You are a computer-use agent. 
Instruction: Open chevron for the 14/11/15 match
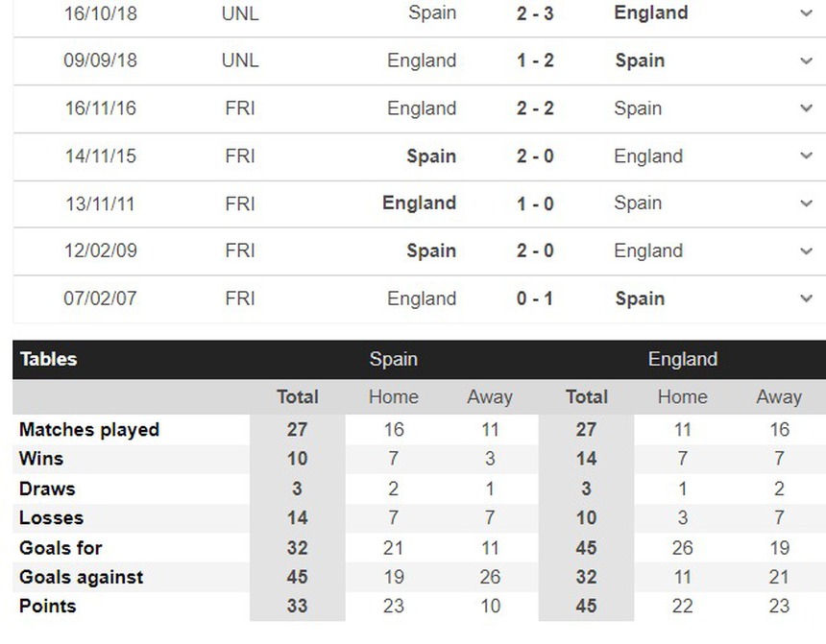click(806, 155)
